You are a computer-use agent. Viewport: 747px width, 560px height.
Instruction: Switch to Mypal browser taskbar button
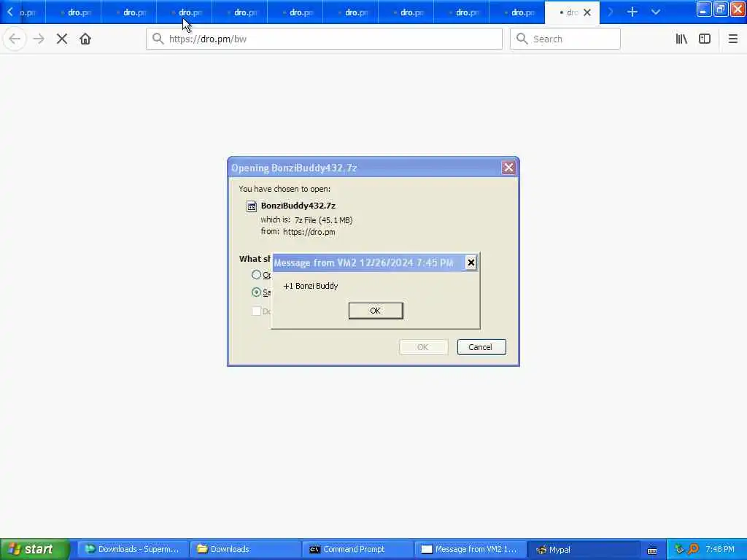tap(582, 549)
